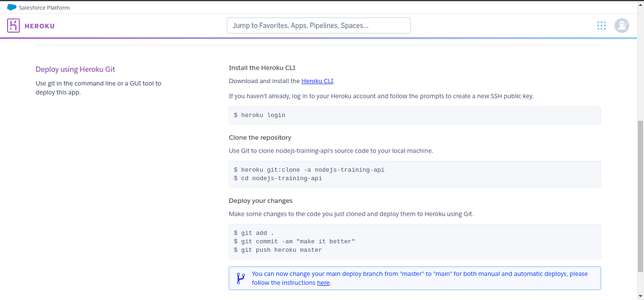Open the user account avatar menu

(x=622, y=26)
